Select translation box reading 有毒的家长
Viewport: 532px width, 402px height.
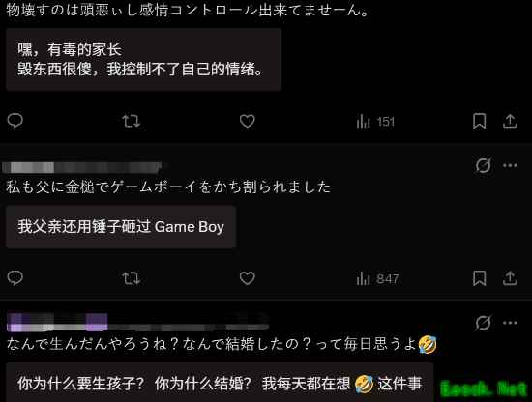pos(143,59)
